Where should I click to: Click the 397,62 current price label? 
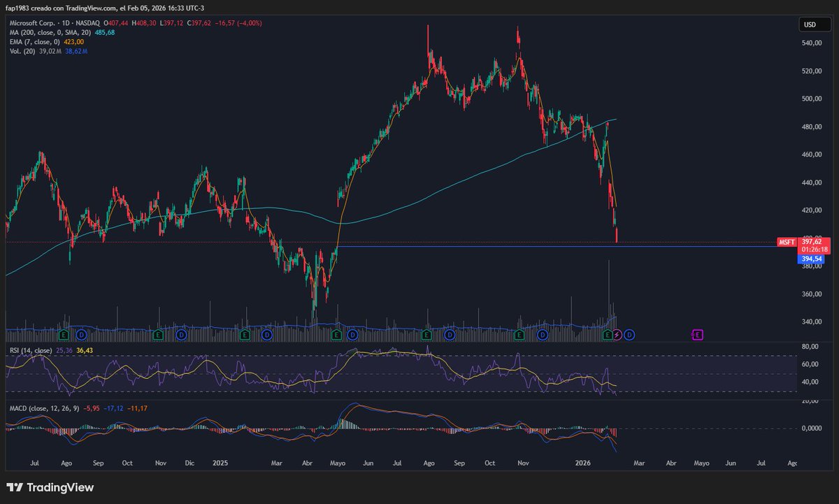click(x=810, y=242)
